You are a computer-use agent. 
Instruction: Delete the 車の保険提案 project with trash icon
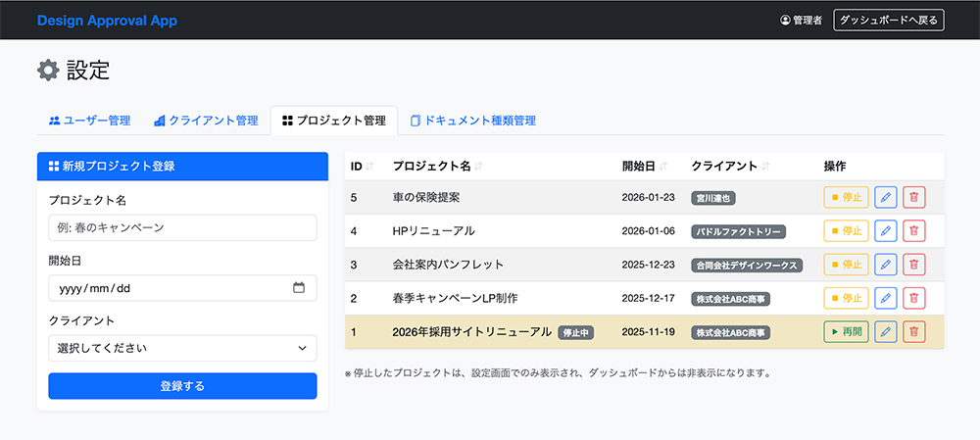(914, 198)
